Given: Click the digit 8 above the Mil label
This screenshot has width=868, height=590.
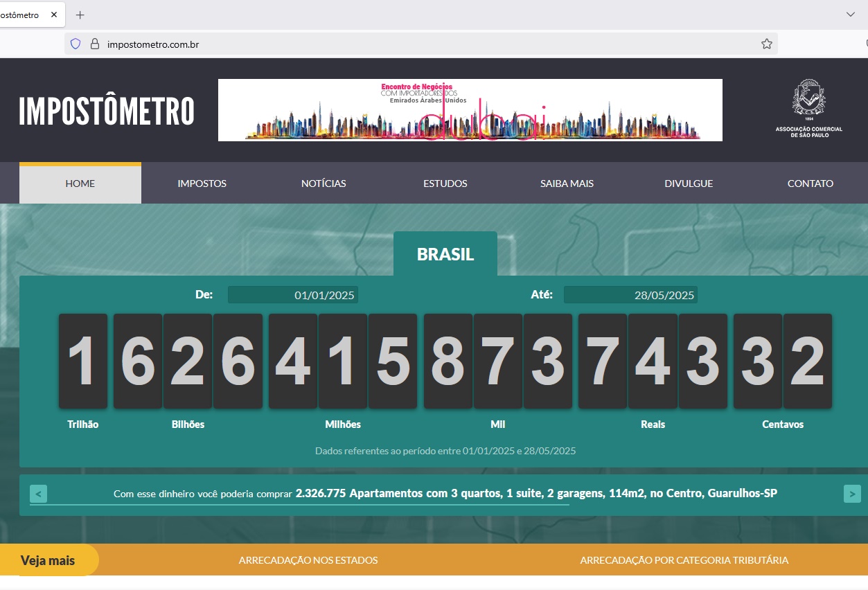Looking at the screenshot, I should tap(448, 361).
